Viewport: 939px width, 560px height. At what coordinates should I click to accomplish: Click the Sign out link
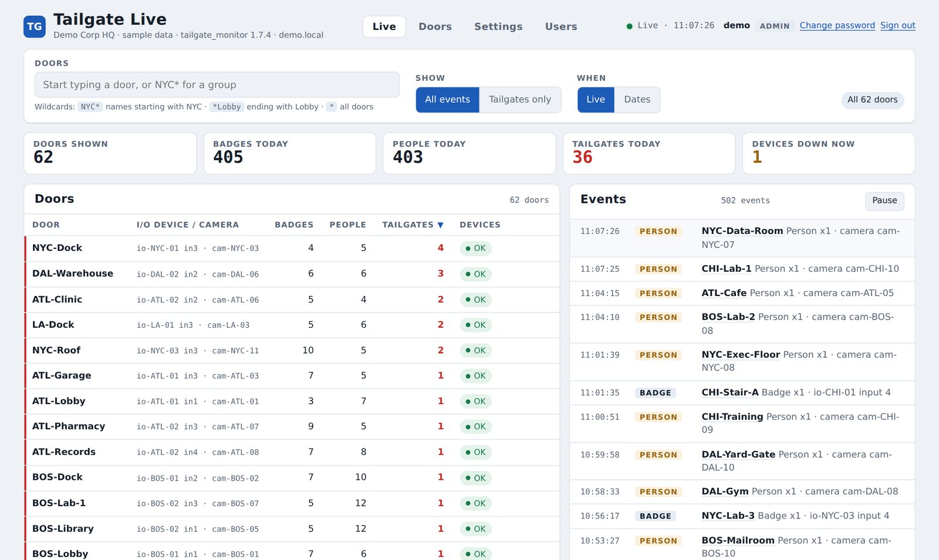[x=898, y=25]
